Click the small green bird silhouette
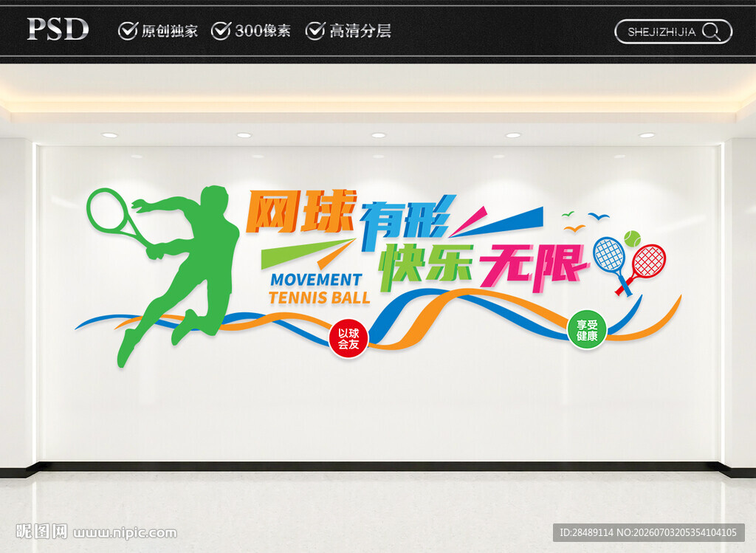The image size is (756, 553). (x=568, y=213)
